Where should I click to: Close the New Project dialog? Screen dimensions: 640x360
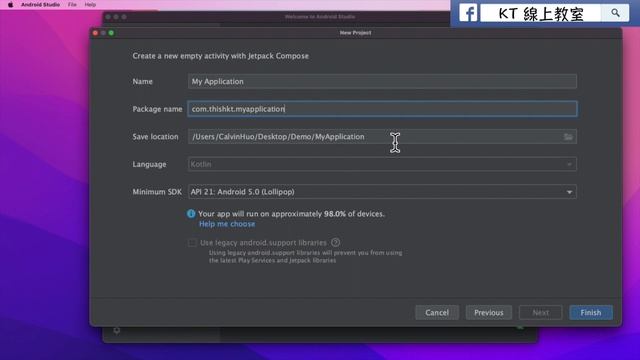tap(96, 33)
